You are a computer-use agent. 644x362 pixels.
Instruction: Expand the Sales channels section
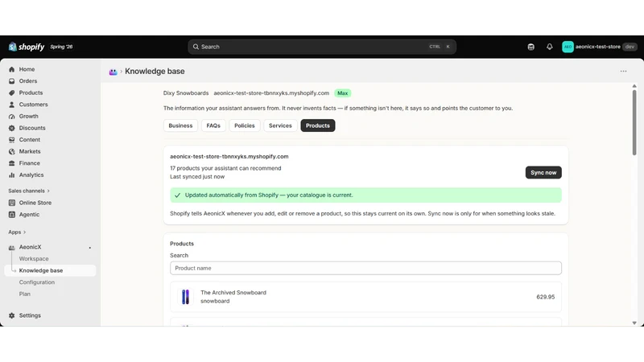point(29,191)
